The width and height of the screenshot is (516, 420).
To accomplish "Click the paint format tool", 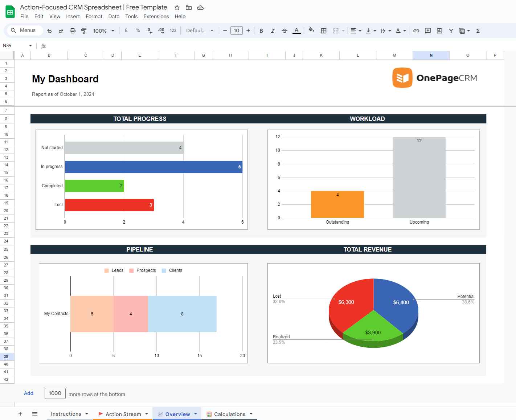I will (x=84, y=30).
